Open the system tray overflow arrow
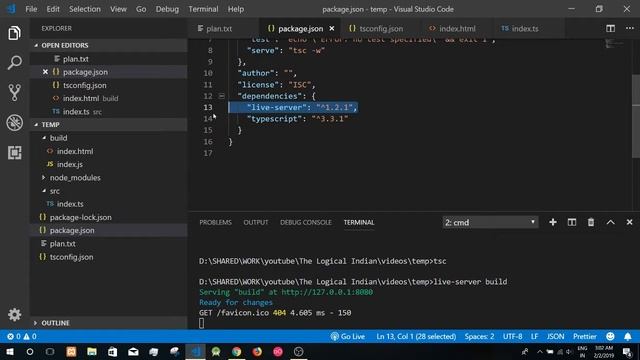 pyautogui.click(x=540, y=351)
